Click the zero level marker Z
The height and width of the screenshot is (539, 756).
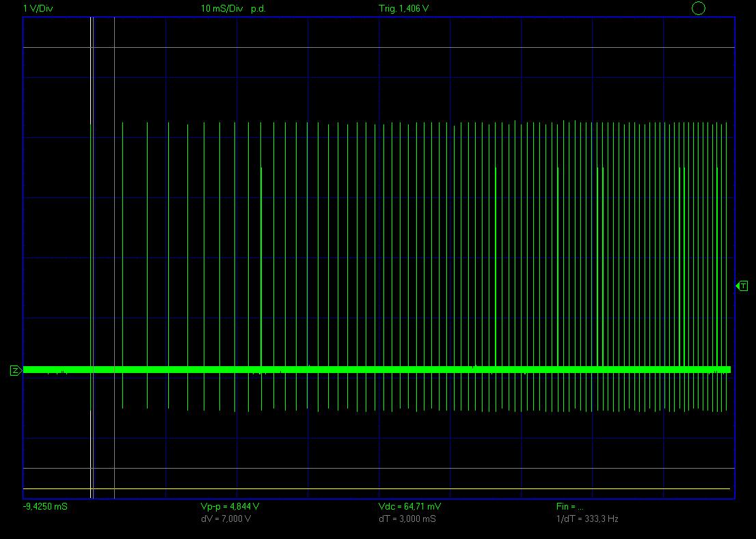pyautogui.click(x=16, y=370)
